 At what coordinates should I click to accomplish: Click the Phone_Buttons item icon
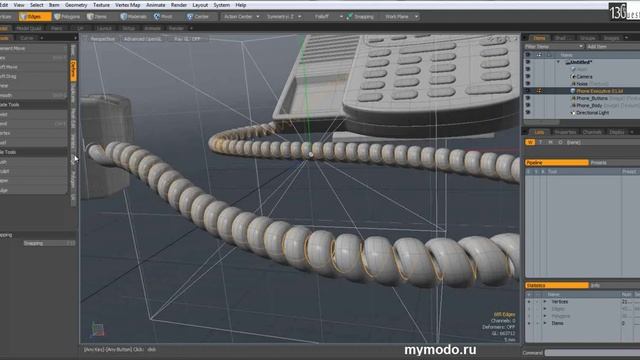(573, 98)
